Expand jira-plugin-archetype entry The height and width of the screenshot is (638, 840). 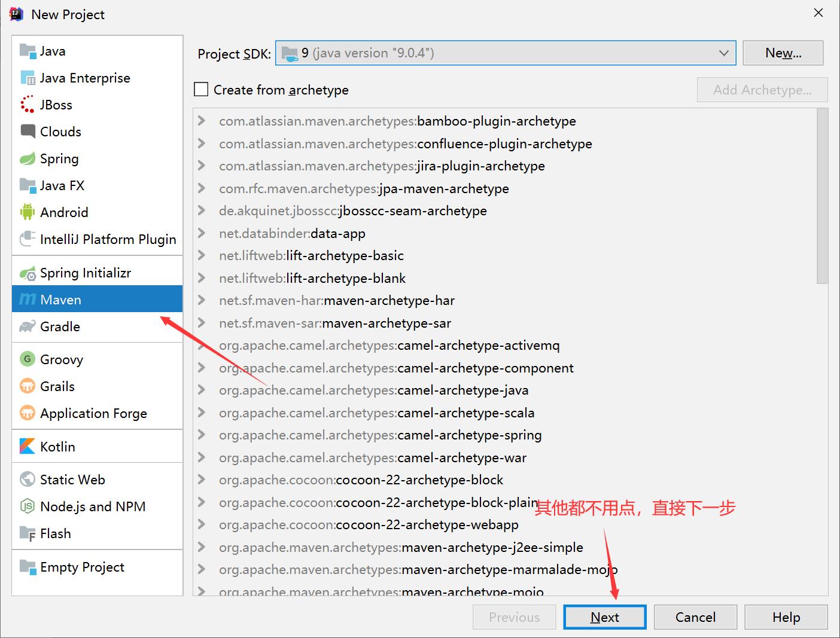[x=202, y=166]
